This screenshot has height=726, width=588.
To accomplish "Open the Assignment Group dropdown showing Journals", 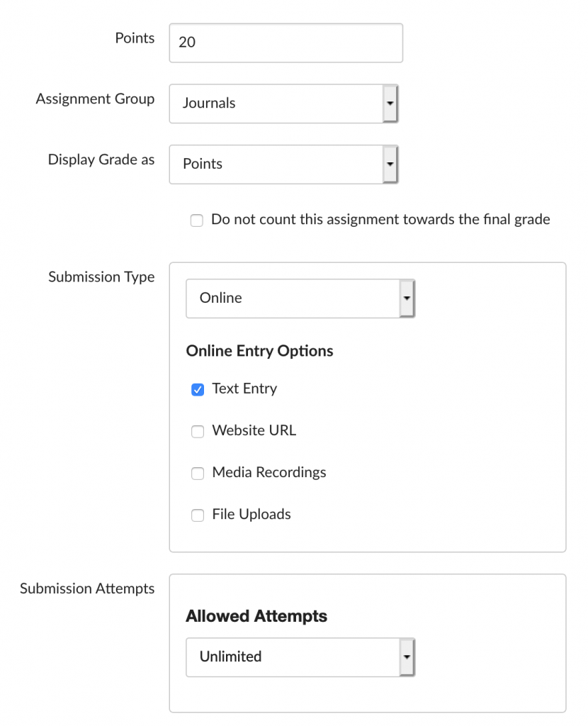I will click(x=283, y=104).
